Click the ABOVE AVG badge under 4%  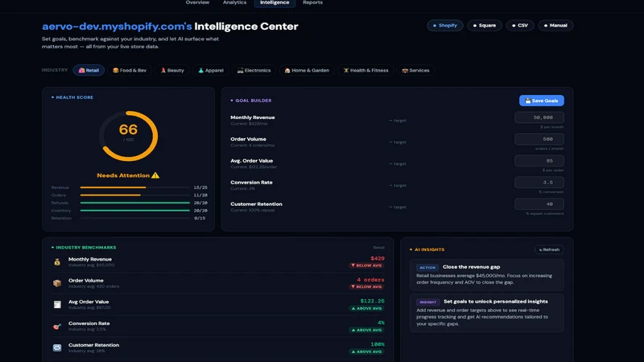coord(366,330)
